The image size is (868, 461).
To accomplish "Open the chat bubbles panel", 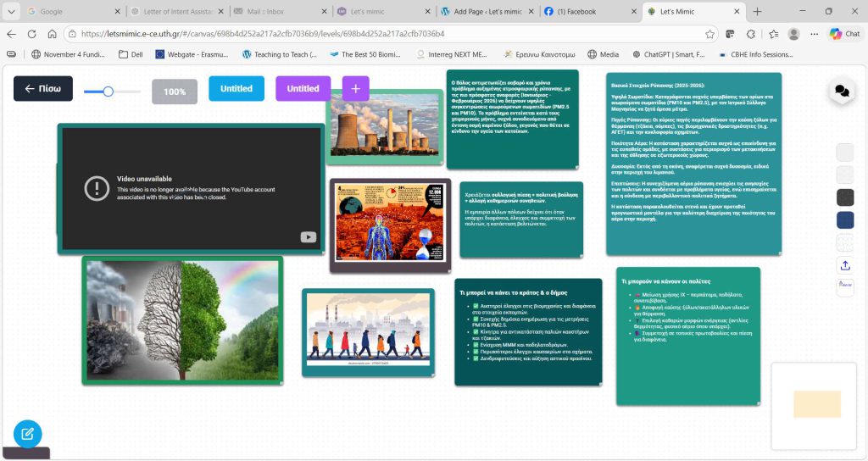I will tap(841, 91).
